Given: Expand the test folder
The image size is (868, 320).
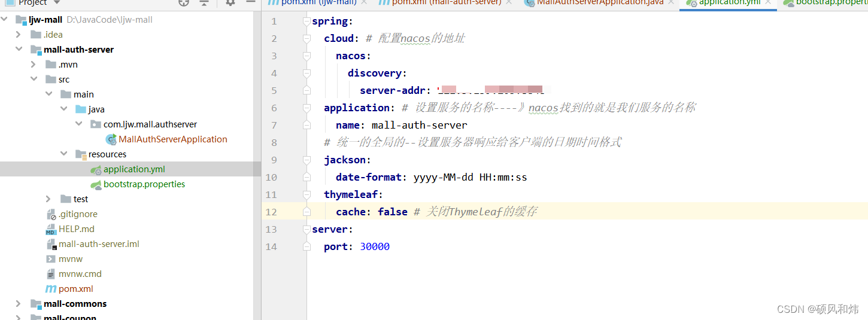Looking at the screenshot, I should (48, 199).
